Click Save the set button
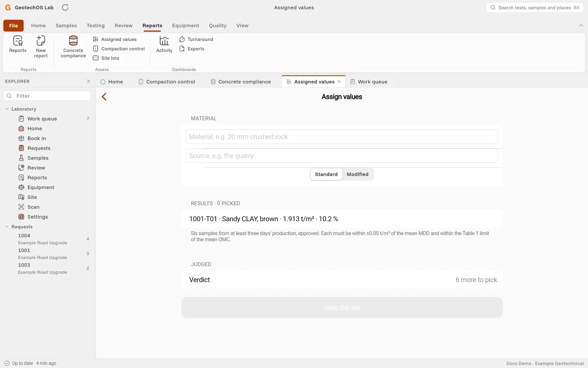The image size is (588, 368). click(x=342, y=308)
